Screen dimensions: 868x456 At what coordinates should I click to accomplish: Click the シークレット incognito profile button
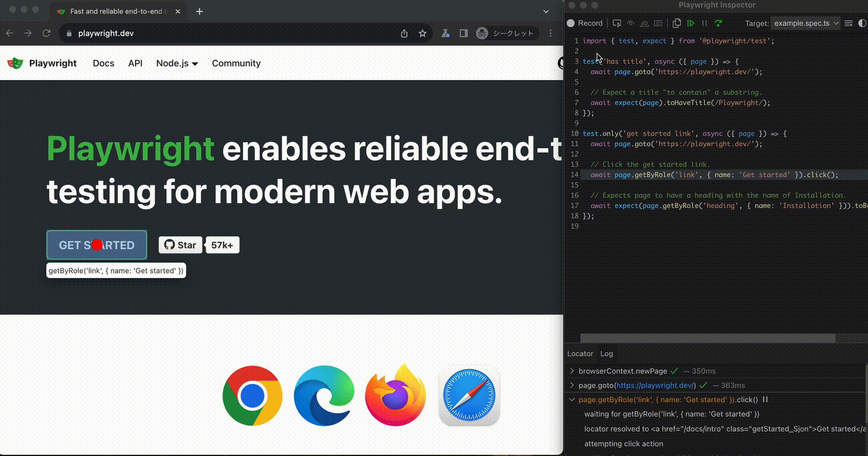pyautogui.click(x=506, y=33)
